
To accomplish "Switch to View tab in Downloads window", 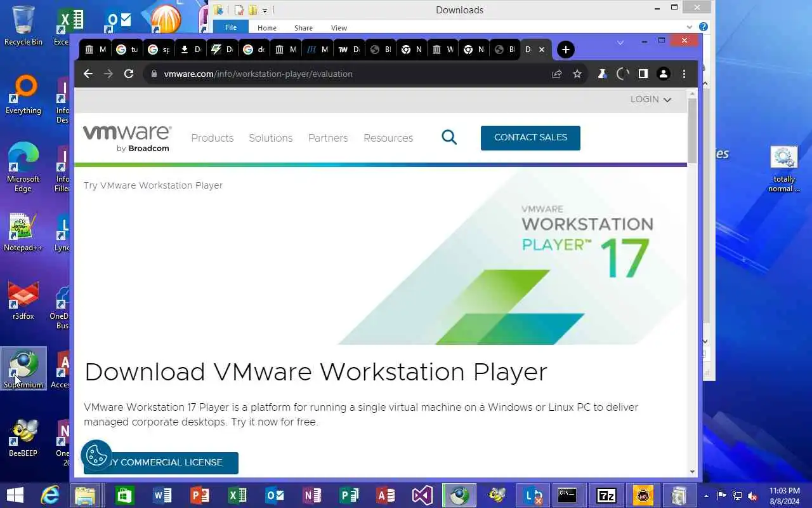I will [x=339, y=28].
